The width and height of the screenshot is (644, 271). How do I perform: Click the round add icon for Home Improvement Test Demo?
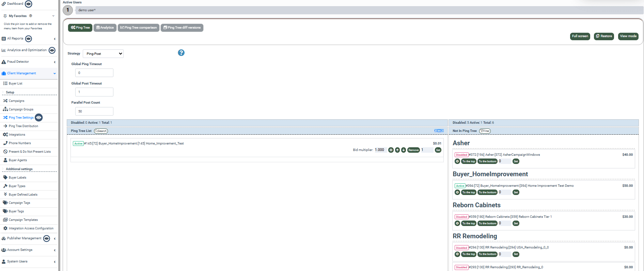[457, 192]
